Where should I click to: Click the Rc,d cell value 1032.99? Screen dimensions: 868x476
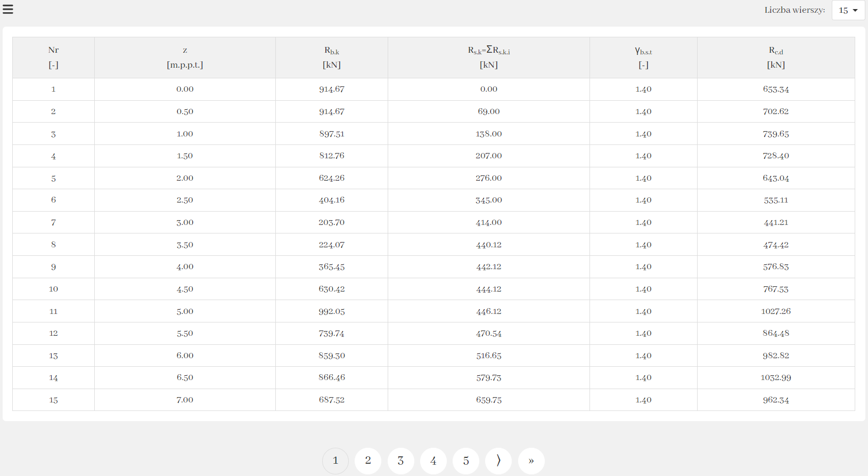(x=776, y=377)
